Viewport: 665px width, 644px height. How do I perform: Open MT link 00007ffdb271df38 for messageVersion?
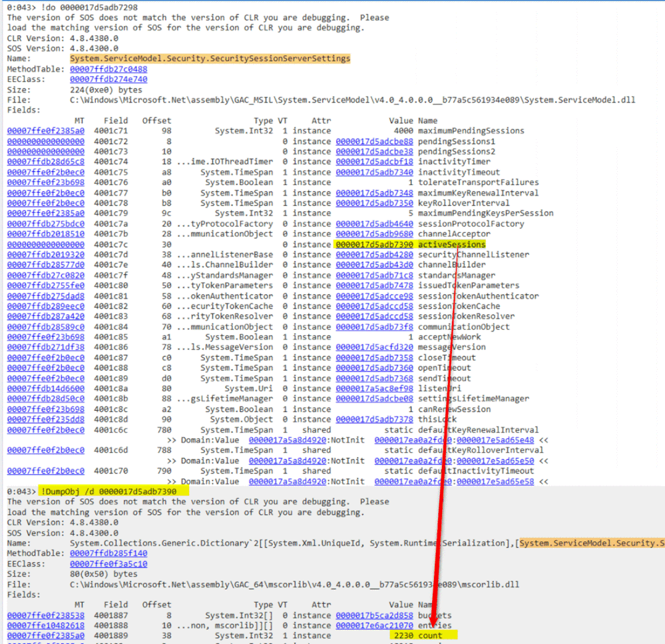click(45, 347)
